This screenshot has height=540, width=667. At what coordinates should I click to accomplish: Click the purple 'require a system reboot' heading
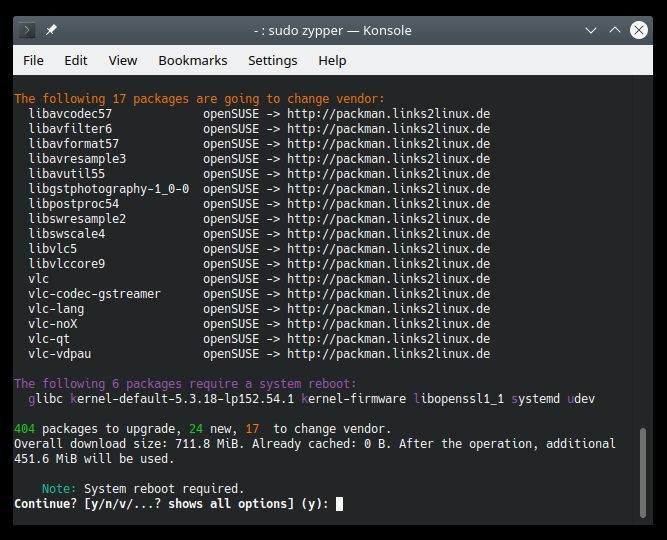(x=185, y=383)
